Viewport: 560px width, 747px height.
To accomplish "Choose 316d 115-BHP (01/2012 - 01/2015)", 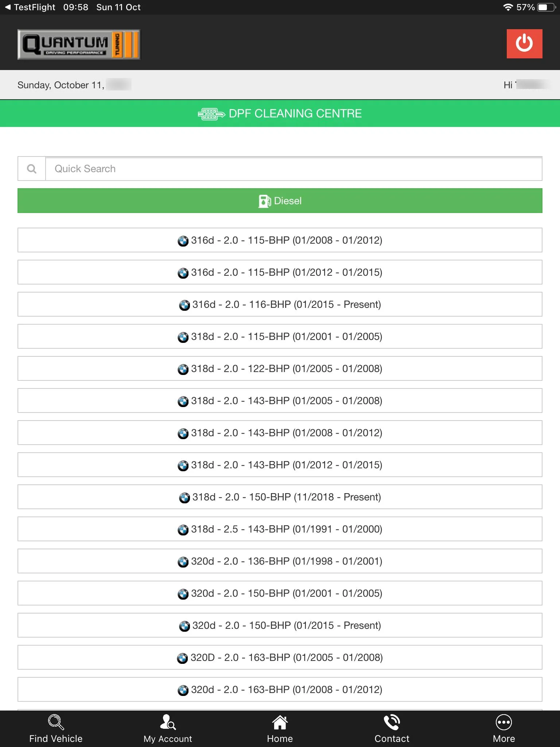I will [280, 272].
